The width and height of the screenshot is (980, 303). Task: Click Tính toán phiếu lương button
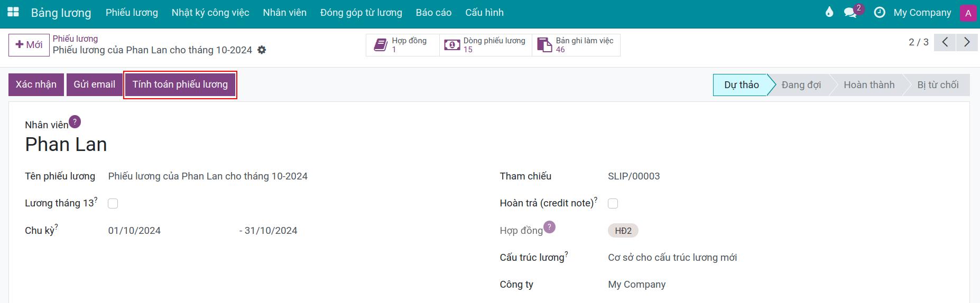pyautogui.click(x=180, y=84)
